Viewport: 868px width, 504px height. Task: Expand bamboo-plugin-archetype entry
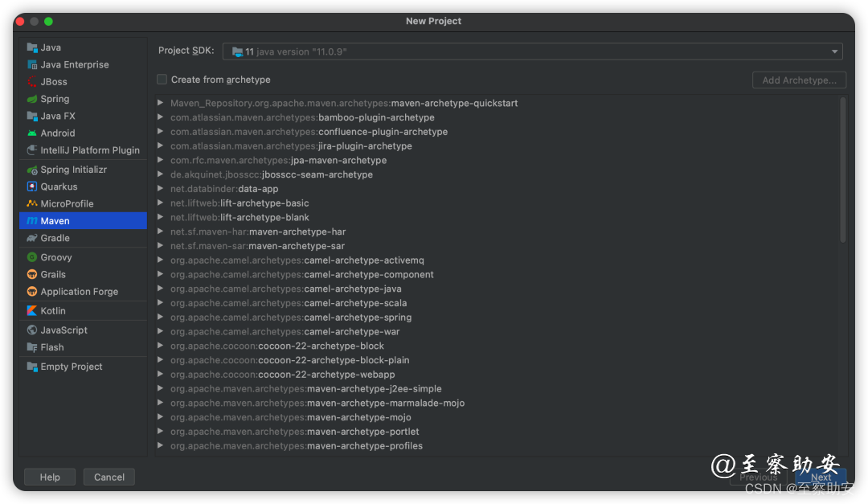pyautogui.click(x=160, y=117)
